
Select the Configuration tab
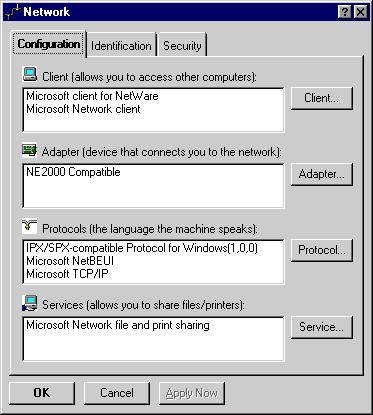pos(49,44)
